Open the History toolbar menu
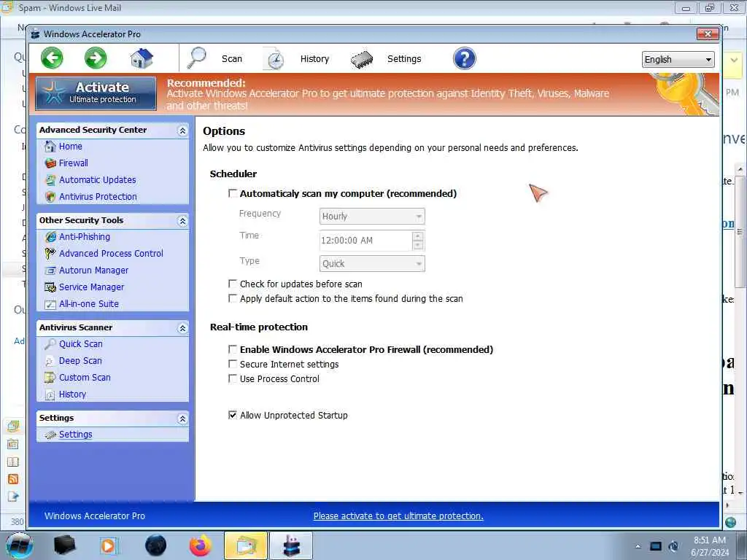Image resolution: width=747 pixels, height=560 pixels. 314,59
